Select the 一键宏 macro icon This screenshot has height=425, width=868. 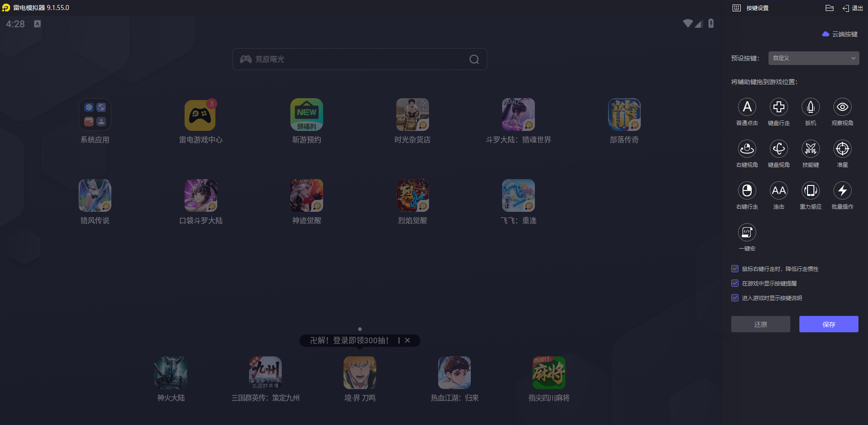tap(747, 232)
